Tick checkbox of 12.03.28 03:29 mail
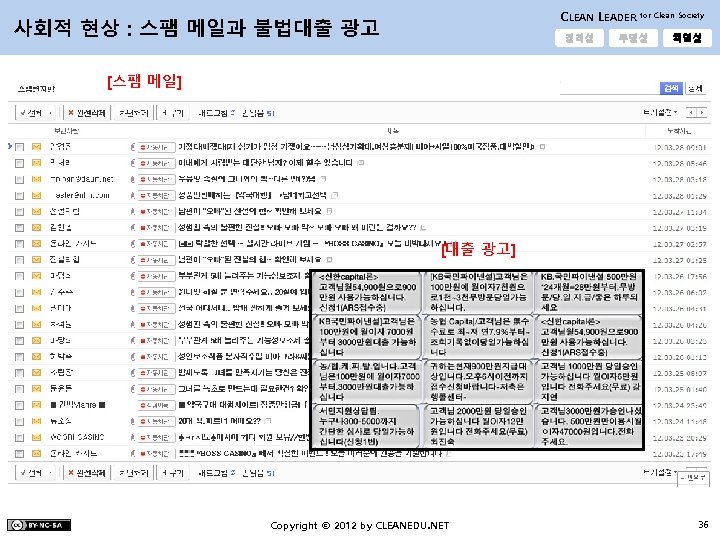 [x=19, y=196]
